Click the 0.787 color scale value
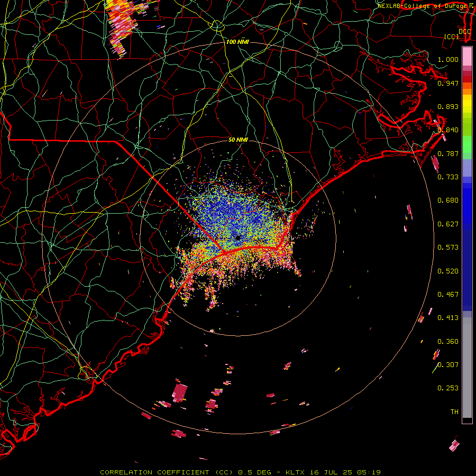The image size is (476, 476). pyautogui.click(x=448, y=153)
